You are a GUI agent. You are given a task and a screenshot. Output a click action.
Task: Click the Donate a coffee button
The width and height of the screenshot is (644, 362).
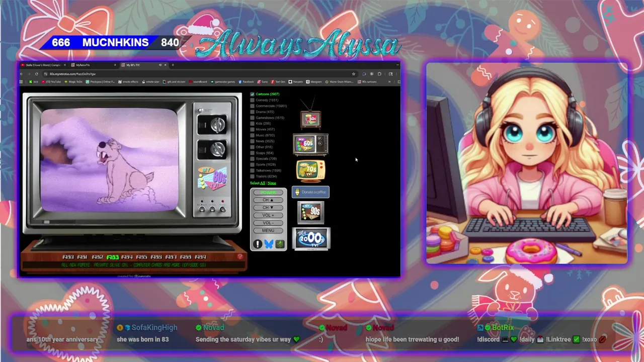[x=310, y=192]
